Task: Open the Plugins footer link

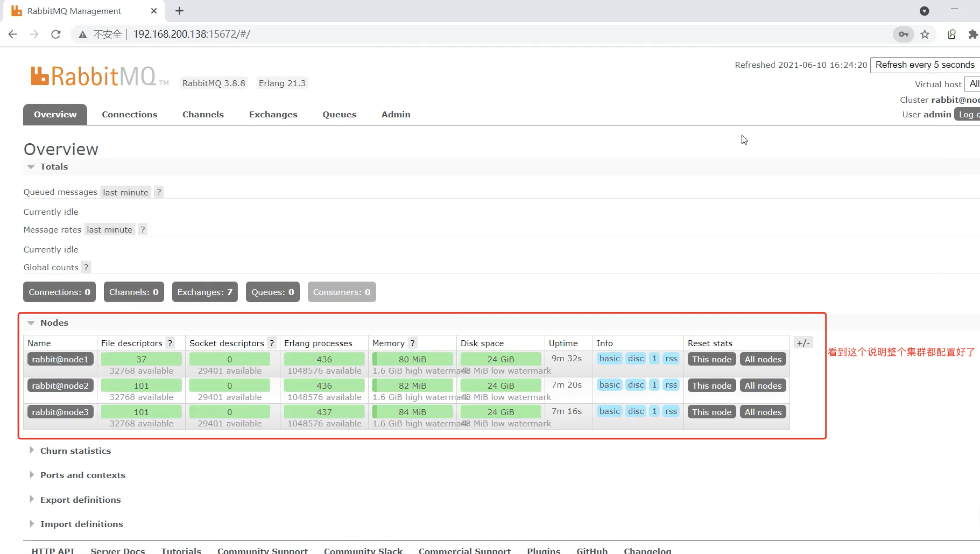Action: (544, 550)
